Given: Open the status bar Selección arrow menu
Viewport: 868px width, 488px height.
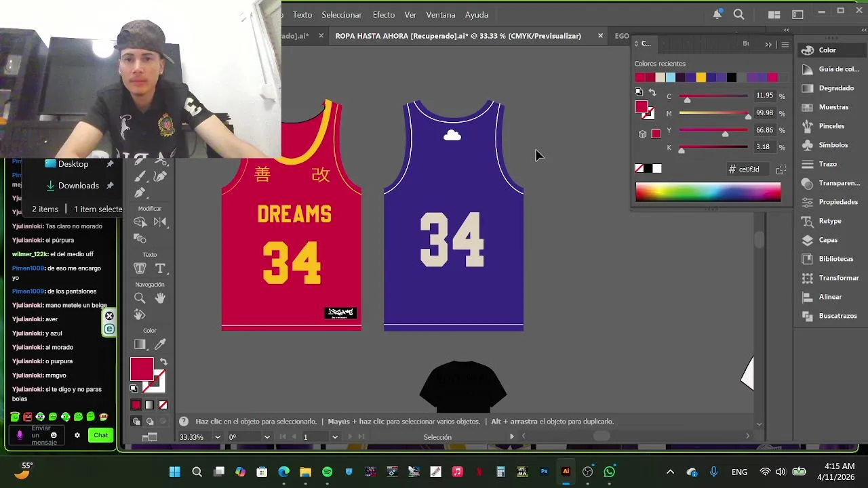Looking at the screenshot, I should (x=512, y=437).
